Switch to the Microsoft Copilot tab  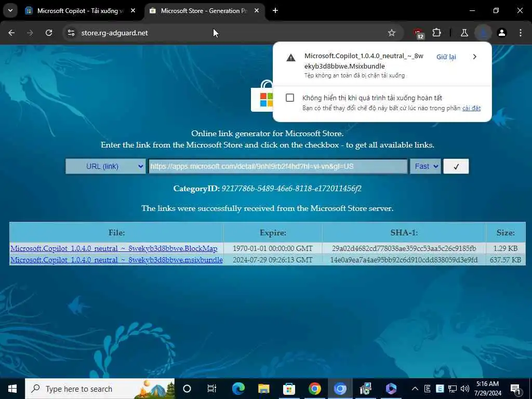click(x=81, y=11)
